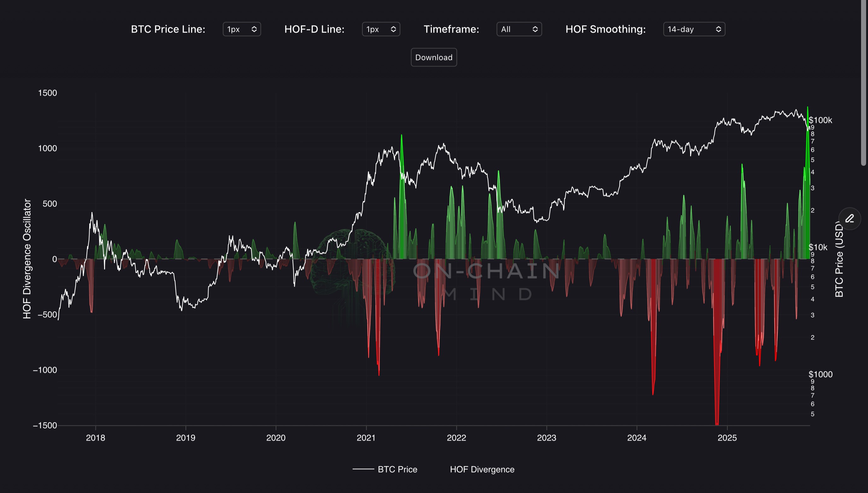Open the Timeframe dropdown

click(x=519, y=29)
